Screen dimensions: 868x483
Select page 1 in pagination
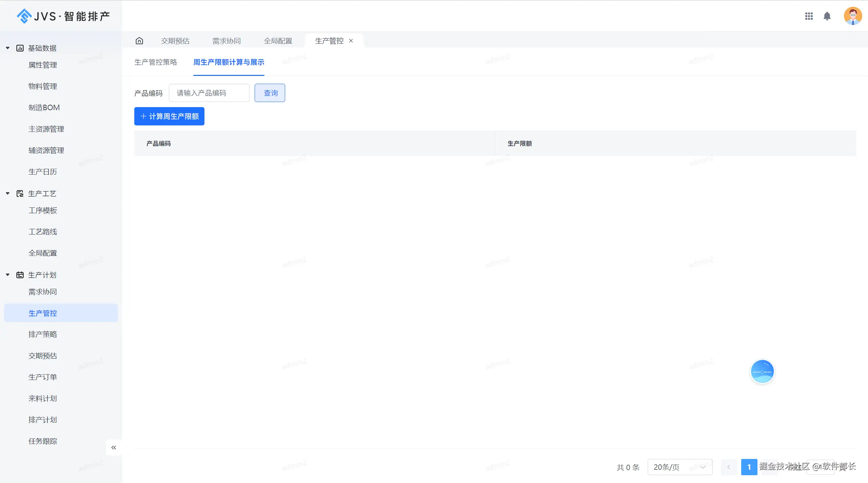pos(749,467)
